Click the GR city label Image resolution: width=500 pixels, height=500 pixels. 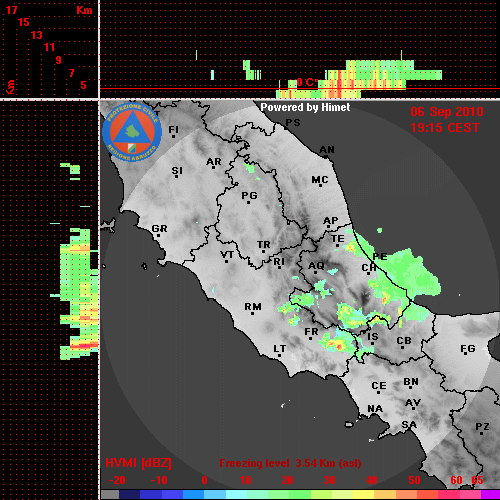click(x=159, y=229)
